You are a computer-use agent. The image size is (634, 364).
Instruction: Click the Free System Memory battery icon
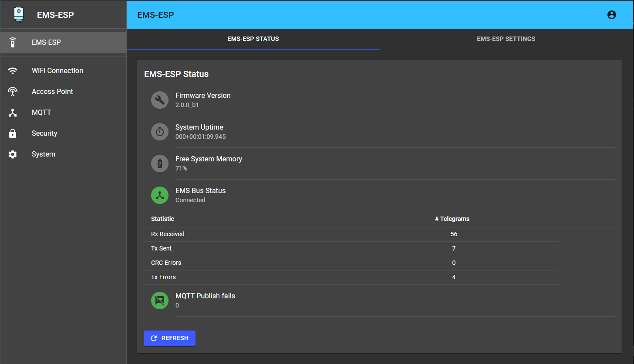[160, 164]
